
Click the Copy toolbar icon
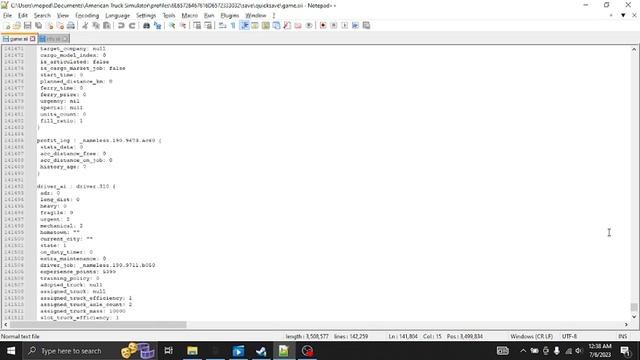(x=96, y=25)
